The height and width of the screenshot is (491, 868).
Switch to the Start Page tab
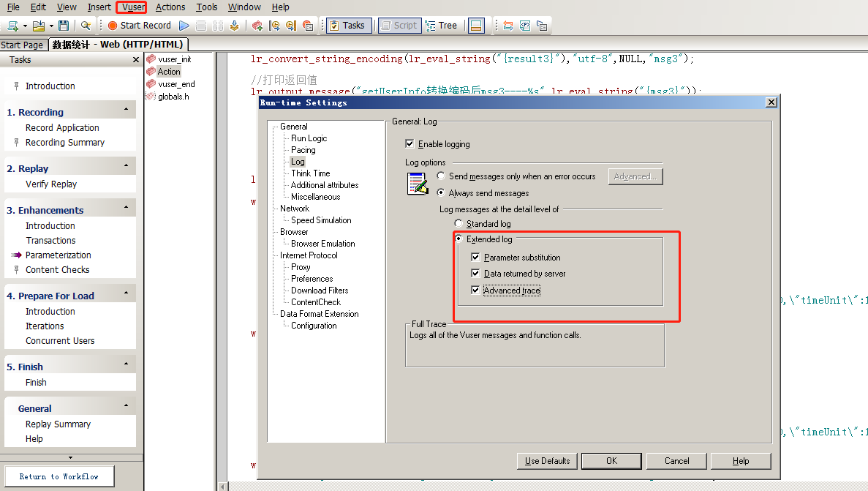tap(23, 44)
